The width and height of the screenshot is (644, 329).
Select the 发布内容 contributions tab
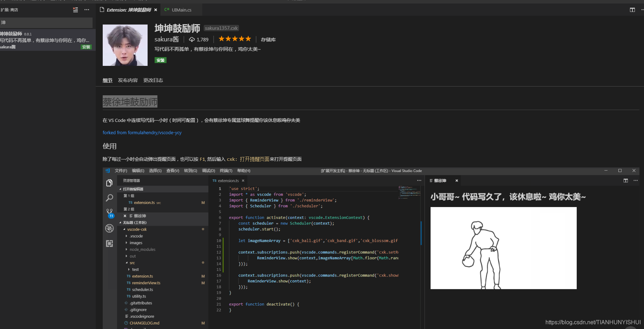(x=128, y=80)
